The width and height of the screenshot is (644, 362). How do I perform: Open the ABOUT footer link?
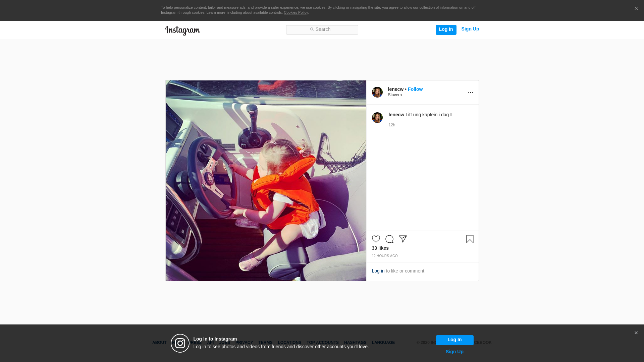pyautogui.click(x=159, y=343)
